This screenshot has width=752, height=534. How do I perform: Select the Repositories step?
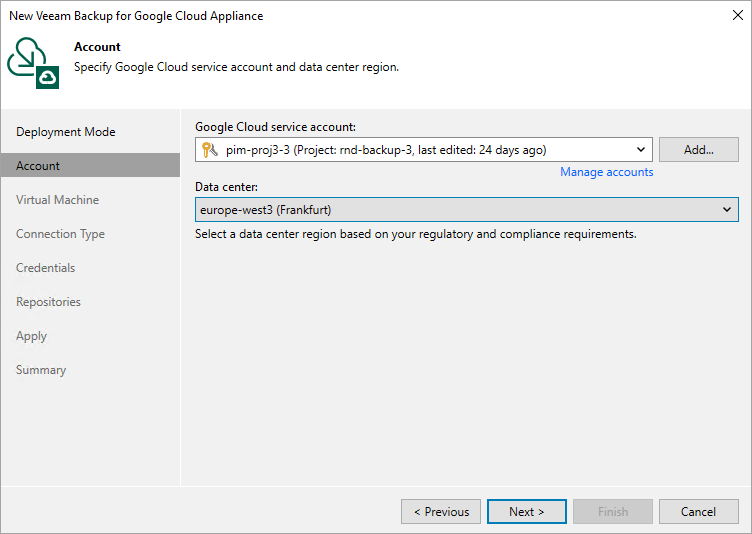coord(48,302)
